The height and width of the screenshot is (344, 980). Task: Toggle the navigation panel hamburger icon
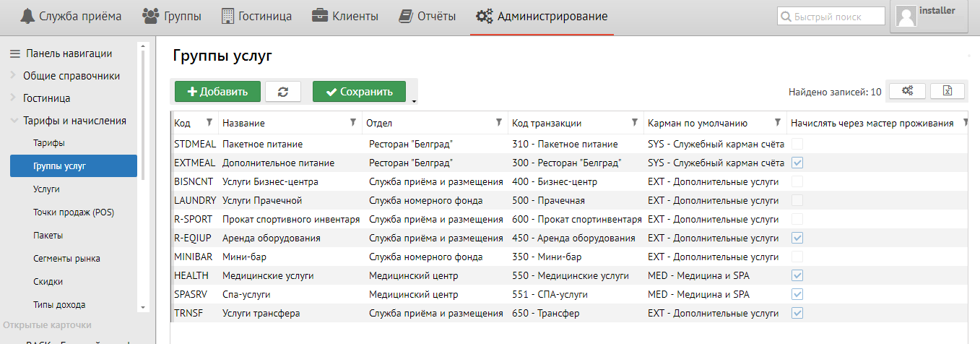tap(14, 53)
